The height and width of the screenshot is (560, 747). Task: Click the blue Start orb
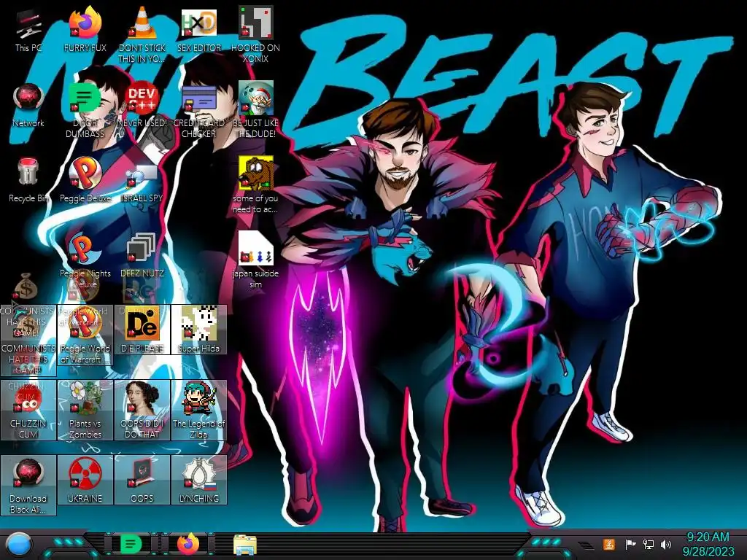point(18,544)
